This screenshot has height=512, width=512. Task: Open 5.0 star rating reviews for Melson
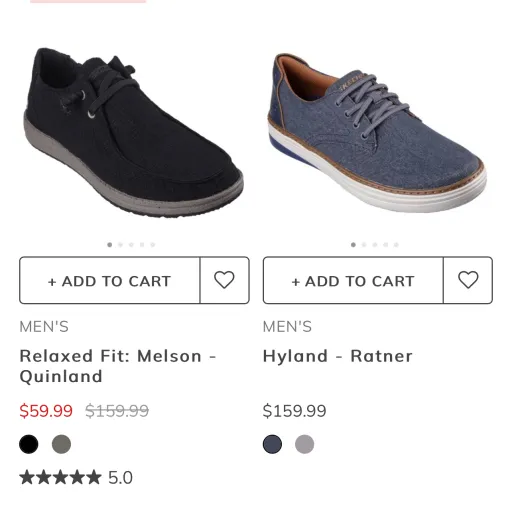tap(76, 477)
